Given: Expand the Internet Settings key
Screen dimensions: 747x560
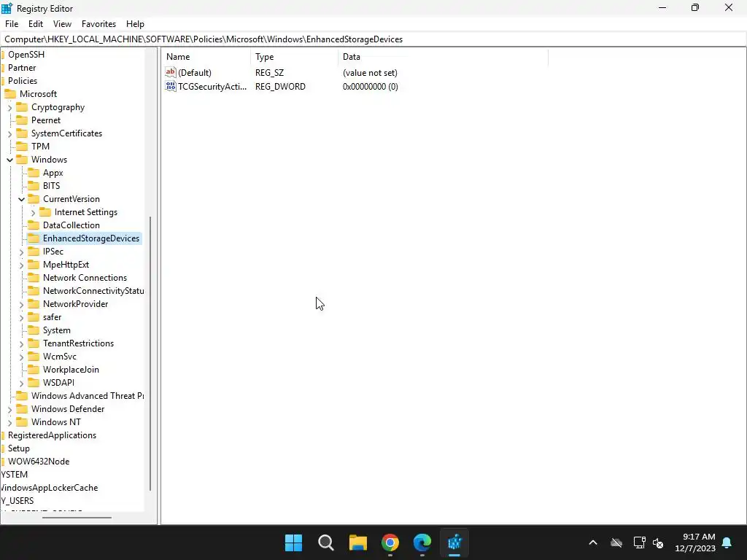Looking at the screenshot, I should [x=33, y=212].
